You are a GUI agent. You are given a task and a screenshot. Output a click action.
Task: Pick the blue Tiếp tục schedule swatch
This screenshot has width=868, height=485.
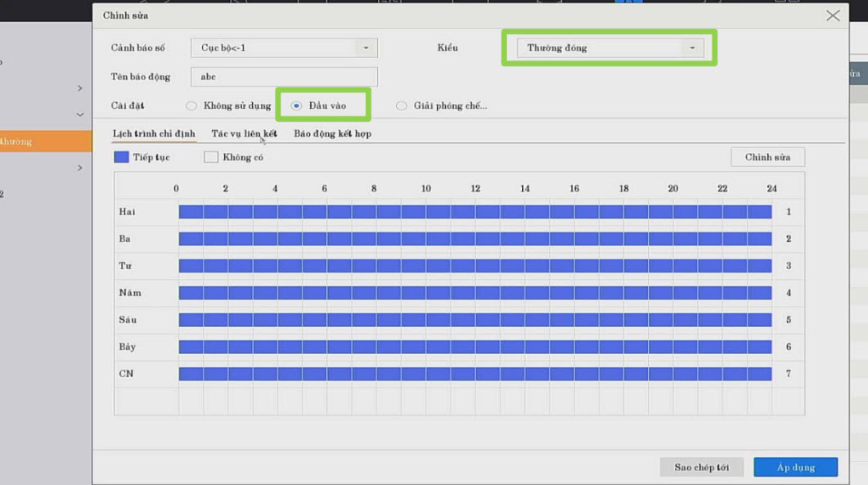point(121,157)
